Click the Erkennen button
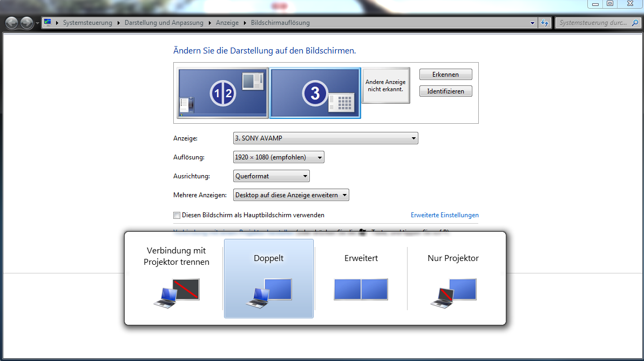Screen dimensions: 644x361 (446, 75)
